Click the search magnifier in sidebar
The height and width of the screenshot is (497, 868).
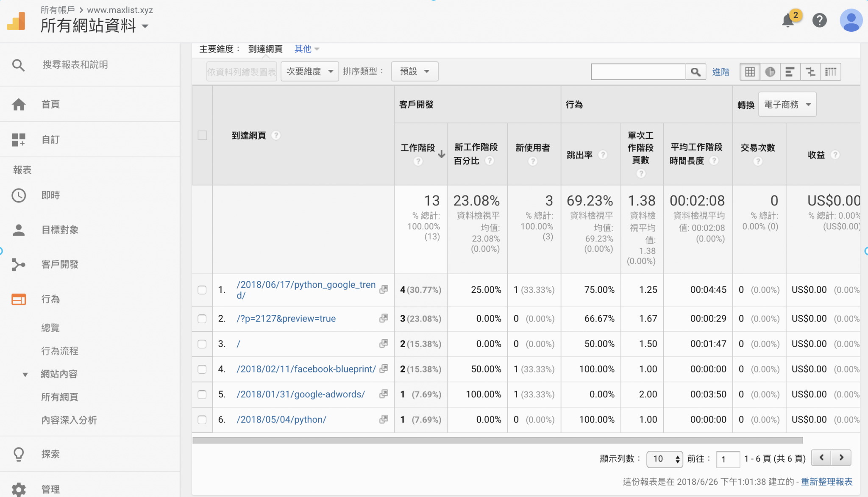(x=18, y=65)
